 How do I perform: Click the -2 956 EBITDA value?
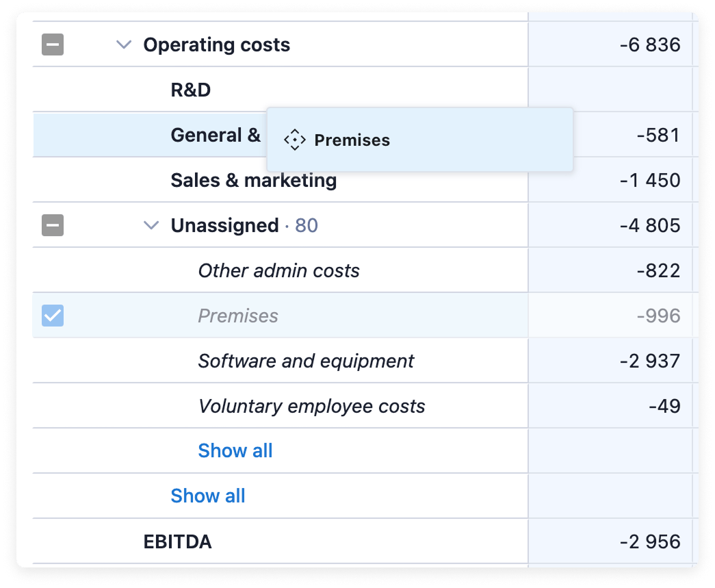tap(650, 542)
